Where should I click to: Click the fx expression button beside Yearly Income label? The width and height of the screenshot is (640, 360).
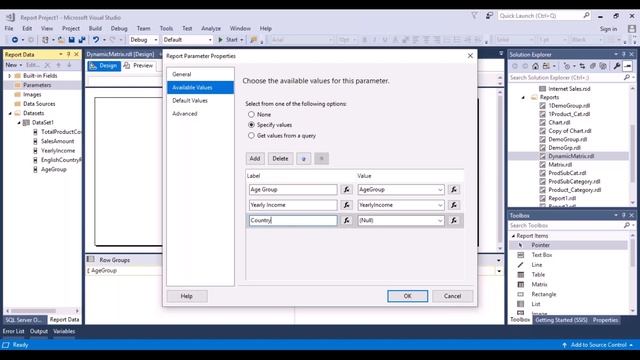click(x=347, y=205)
